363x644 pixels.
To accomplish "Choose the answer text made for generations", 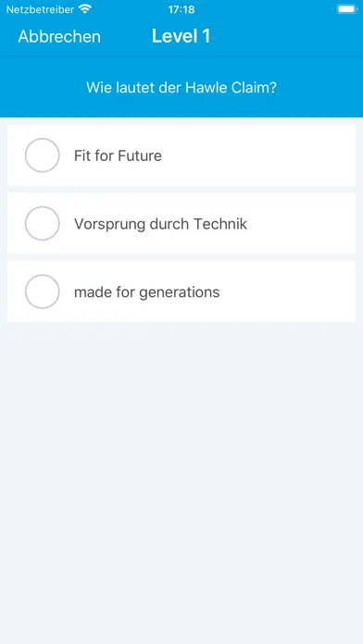I will tap(146, 292).
